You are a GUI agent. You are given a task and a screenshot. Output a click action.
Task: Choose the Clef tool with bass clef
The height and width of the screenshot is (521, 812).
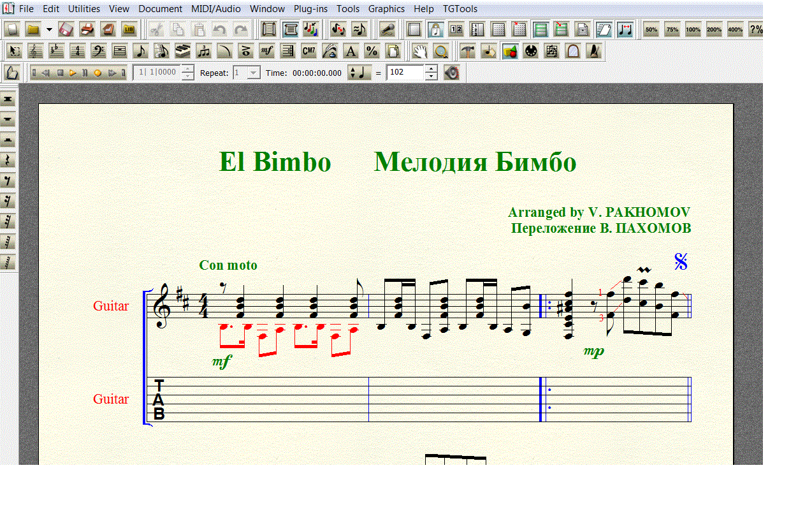(x=98, y=52)
